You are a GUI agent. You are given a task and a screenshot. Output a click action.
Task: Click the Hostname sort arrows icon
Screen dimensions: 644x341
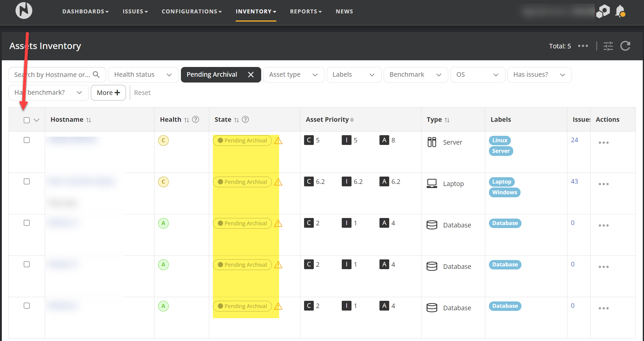[x=88, y=120]
